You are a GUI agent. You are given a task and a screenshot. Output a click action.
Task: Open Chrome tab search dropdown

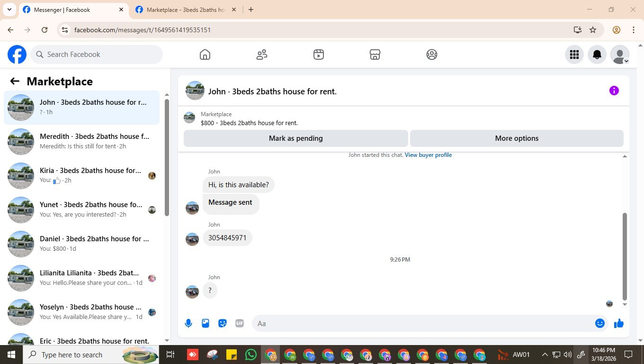point(9,9)
